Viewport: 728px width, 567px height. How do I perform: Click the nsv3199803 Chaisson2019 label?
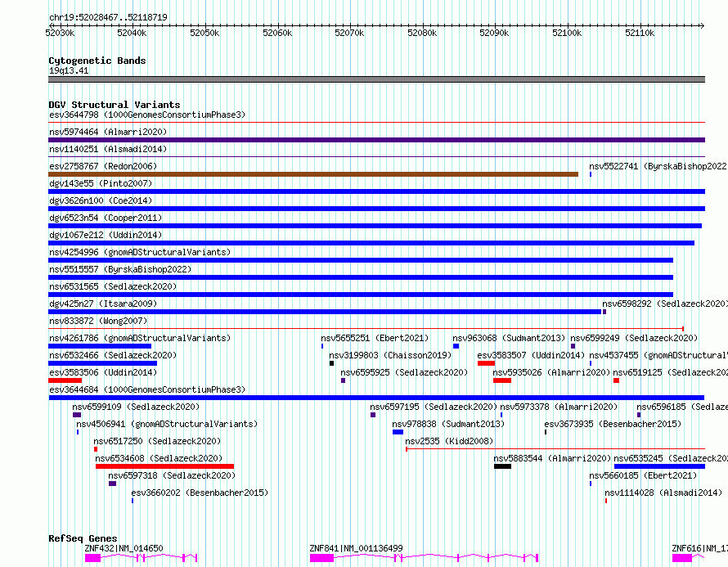[x=390, y=355]
